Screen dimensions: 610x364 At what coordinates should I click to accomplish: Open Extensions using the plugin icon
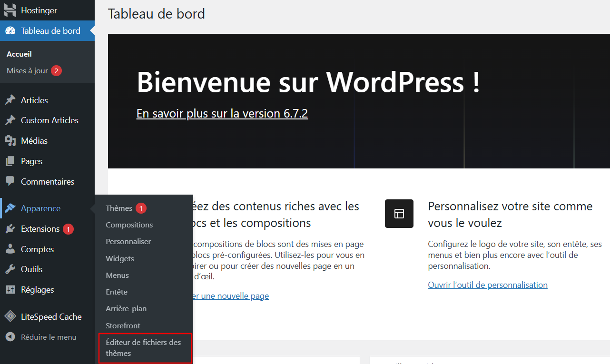pyautogui.click(x=10, y=229)
